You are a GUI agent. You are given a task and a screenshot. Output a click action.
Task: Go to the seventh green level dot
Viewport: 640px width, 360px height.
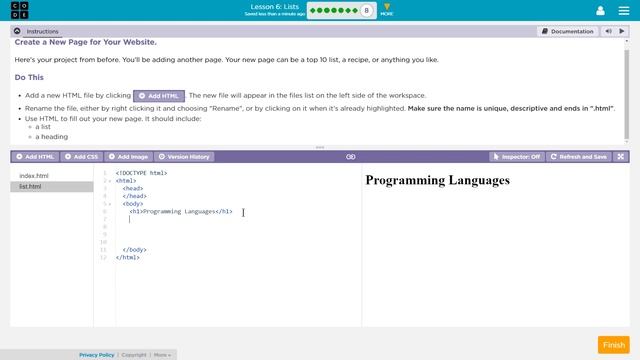[x=355, y=11]
